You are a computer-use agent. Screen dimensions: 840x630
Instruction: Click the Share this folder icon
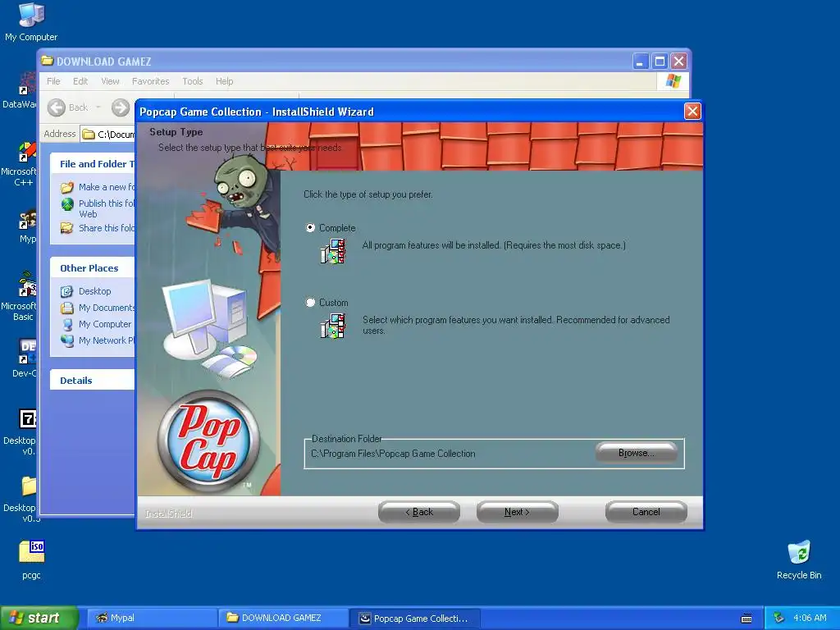tap(67, 228)
